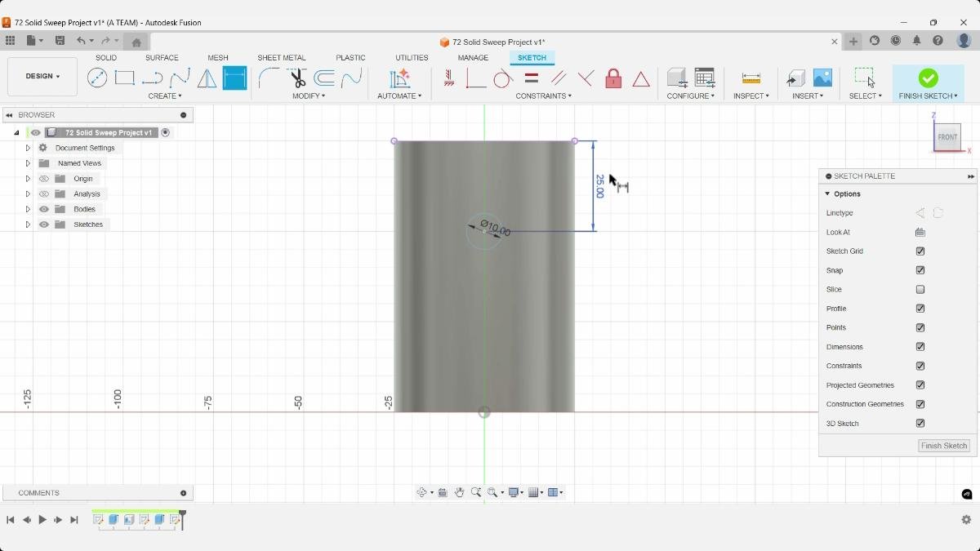Click the Insert Derive icon

795,78
